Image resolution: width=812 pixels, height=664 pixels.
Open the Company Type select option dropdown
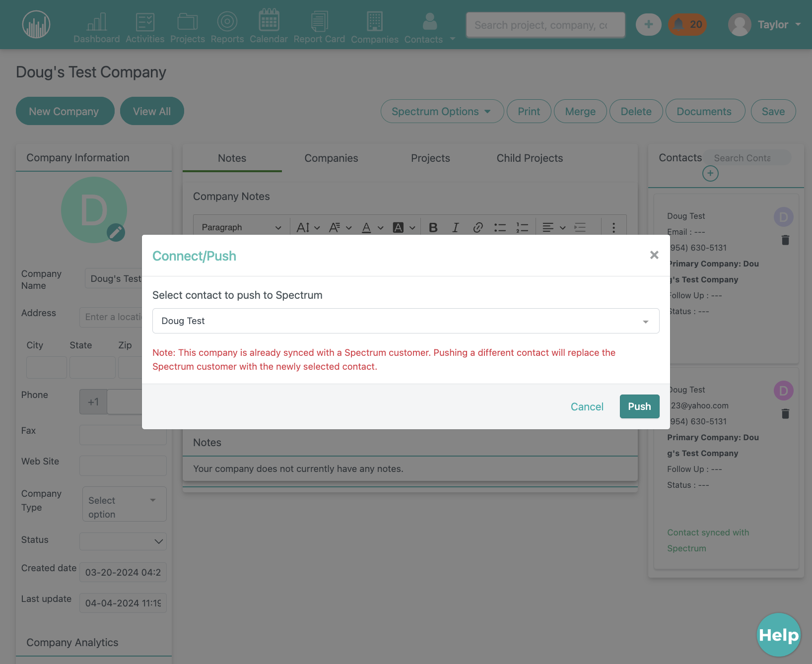coord(124,504)
